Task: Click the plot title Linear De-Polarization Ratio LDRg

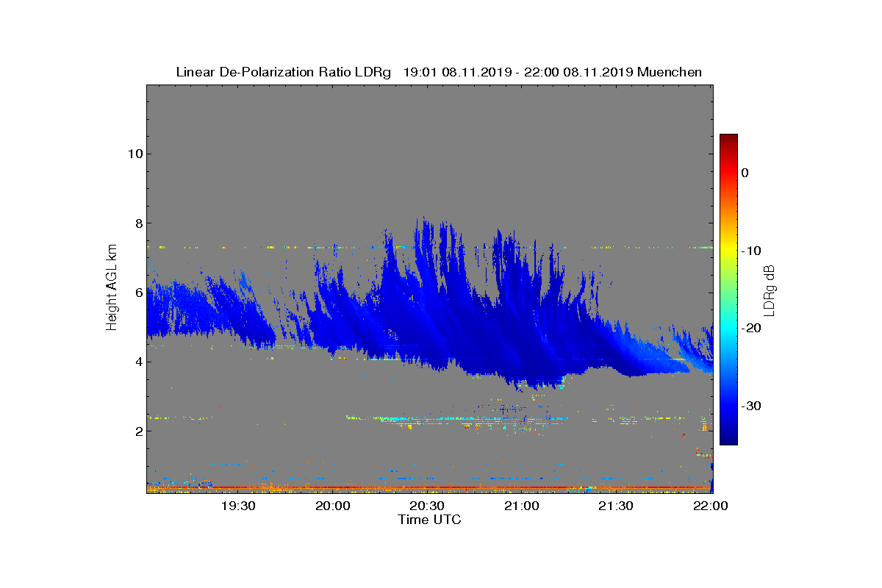Action: pyautogui.click(x=284, y=72)
